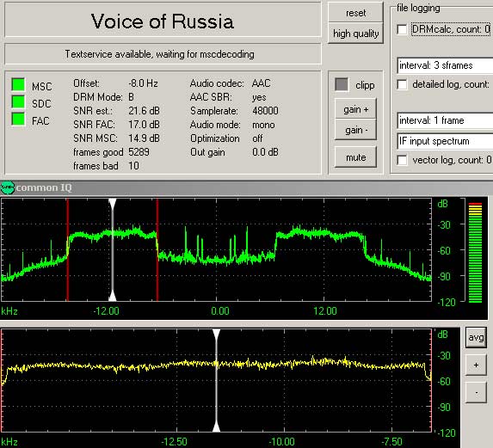Screen dimensions: 493x448
Task: Open the interval: 1 frame dropdown
Action: coord(445,120)
